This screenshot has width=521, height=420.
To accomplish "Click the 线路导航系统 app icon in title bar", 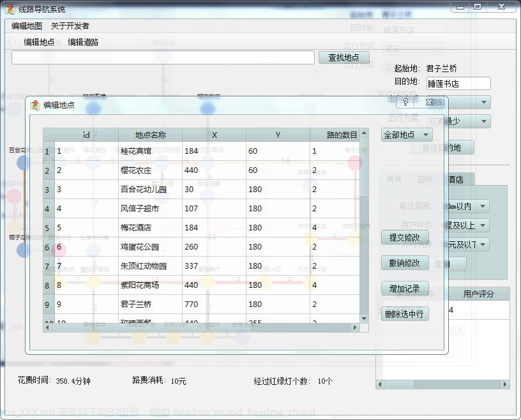I will tap(10, 10).
